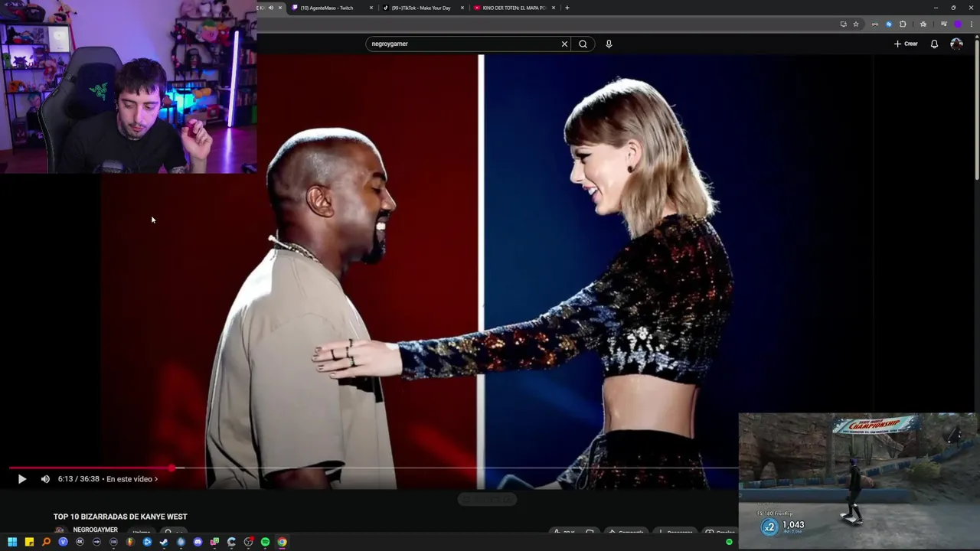Click the blue extension icon in toolbar
Image resolution: width=980 pixels, height=551 pixels.
(x=889, y=24)
